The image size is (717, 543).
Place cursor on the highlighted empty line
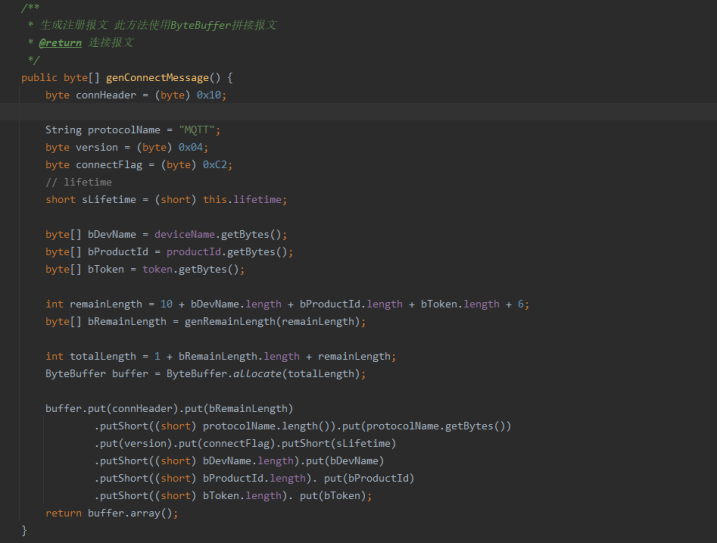(x=300, y=112)
